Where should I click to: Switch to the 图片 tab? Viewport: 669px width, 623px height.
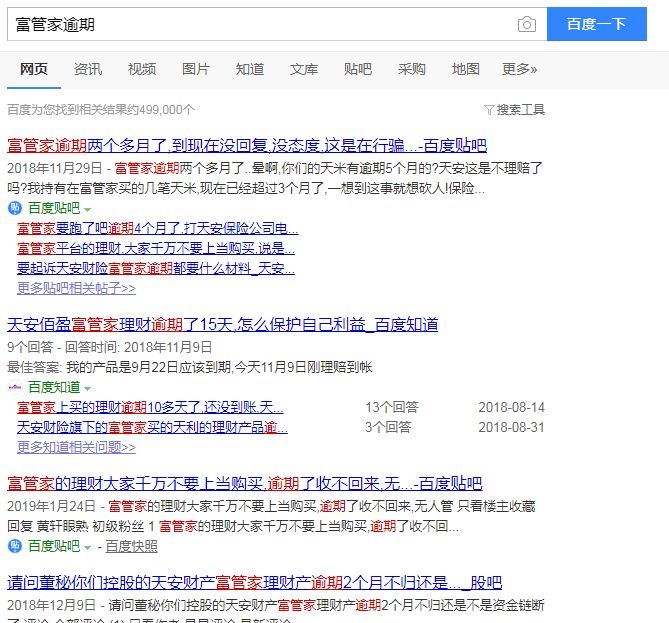tap(196, 69)
